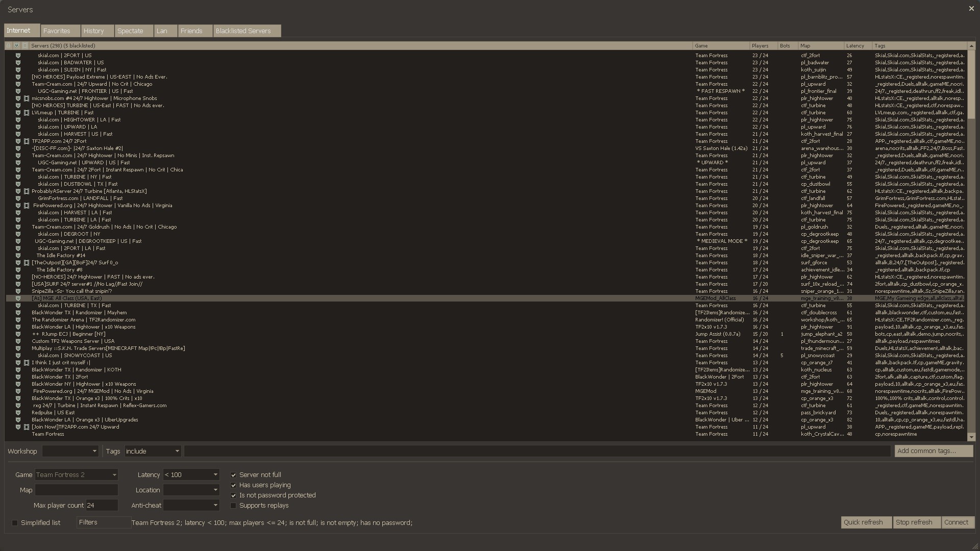
Task: Sort by Latency column header
Action: (858, 46)
